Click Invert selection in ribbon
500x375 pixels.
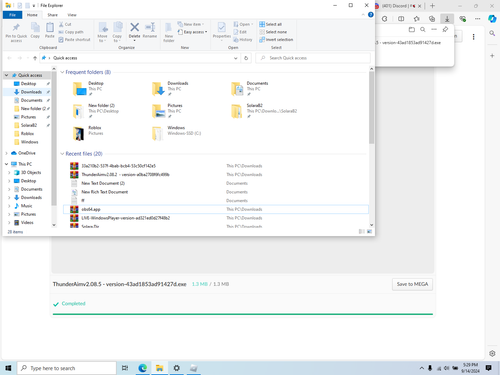pos(276,40)
